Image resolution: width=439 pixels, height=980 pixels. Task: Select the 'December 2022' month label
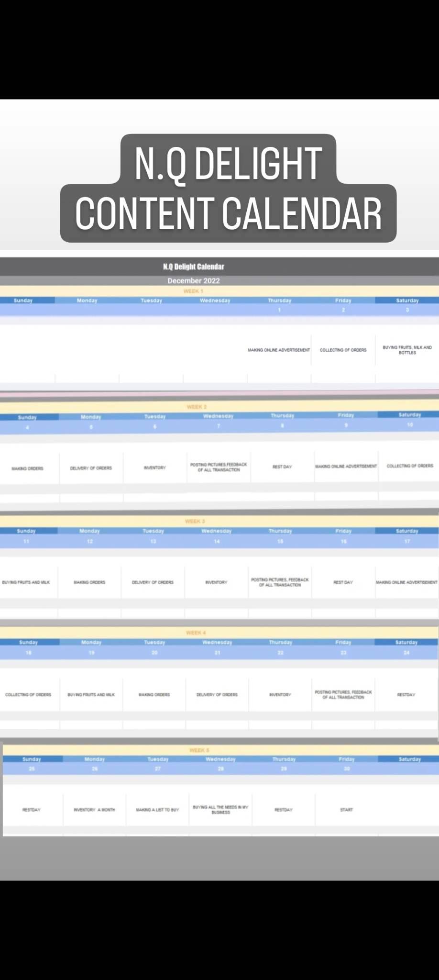click(193, 280)
